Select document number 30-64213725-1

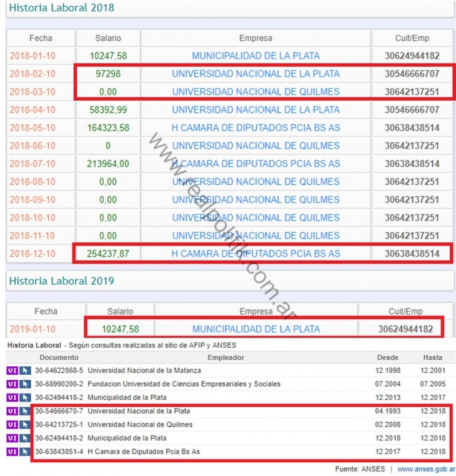pos(59,425)
